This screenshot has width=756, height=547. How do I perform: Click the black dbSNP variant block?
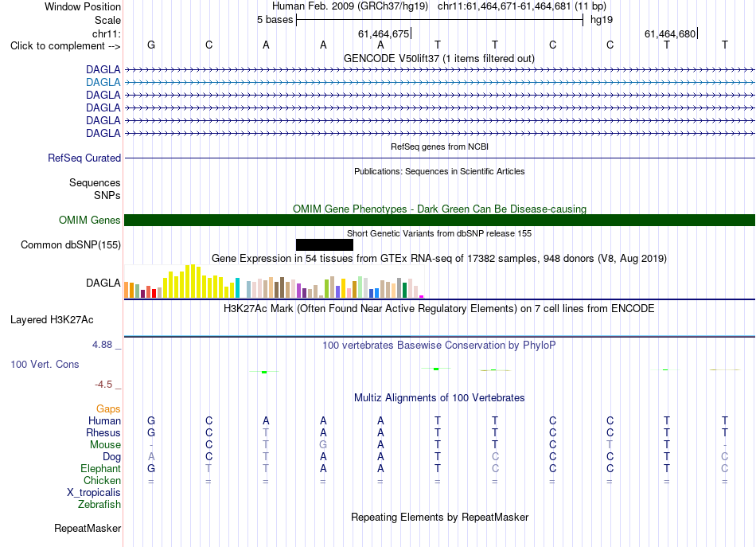point(325,245)
